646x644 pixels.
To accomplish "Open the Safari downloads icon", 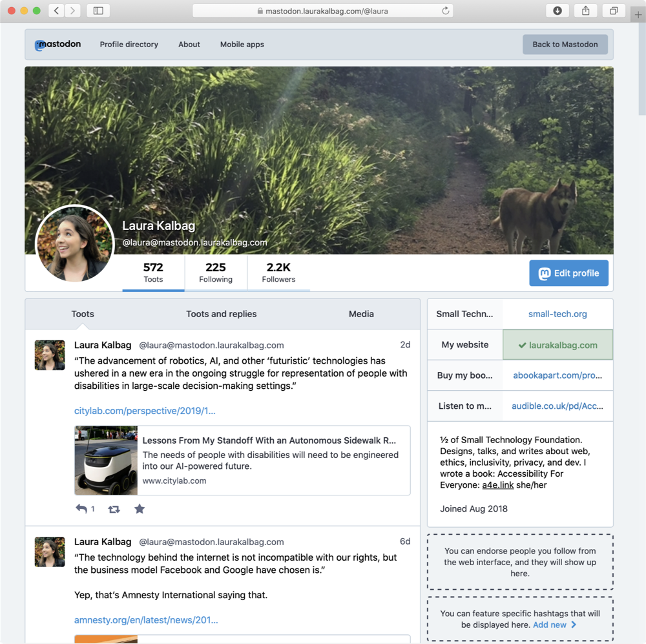I will (557, 11).
